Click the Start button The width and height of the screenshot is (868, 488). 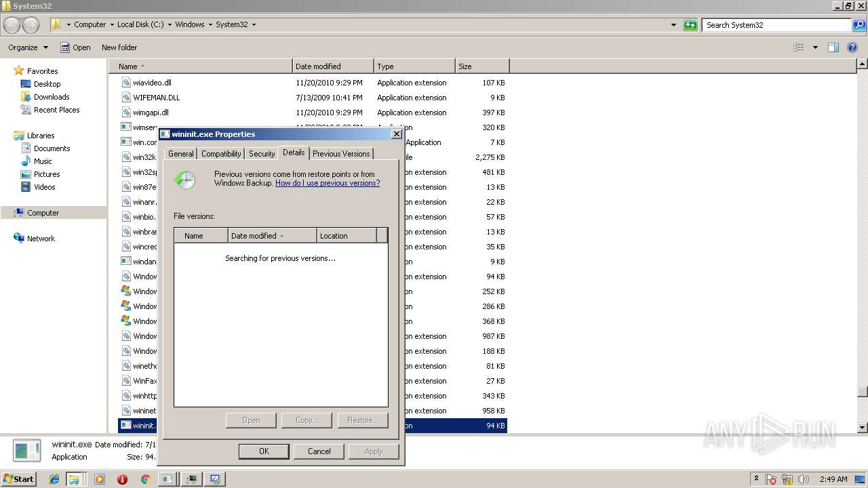point(19,479)
